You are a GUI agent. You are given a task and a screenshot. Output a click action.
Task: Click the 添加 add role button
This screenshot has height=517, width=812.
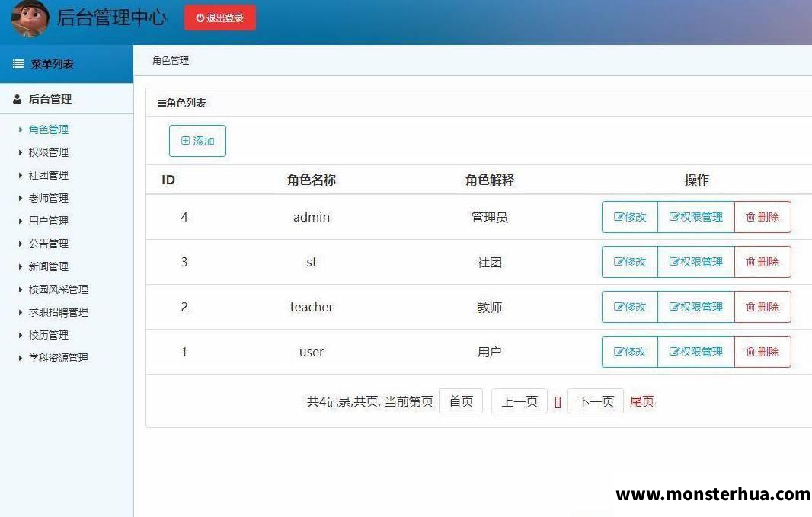point(197,141)
